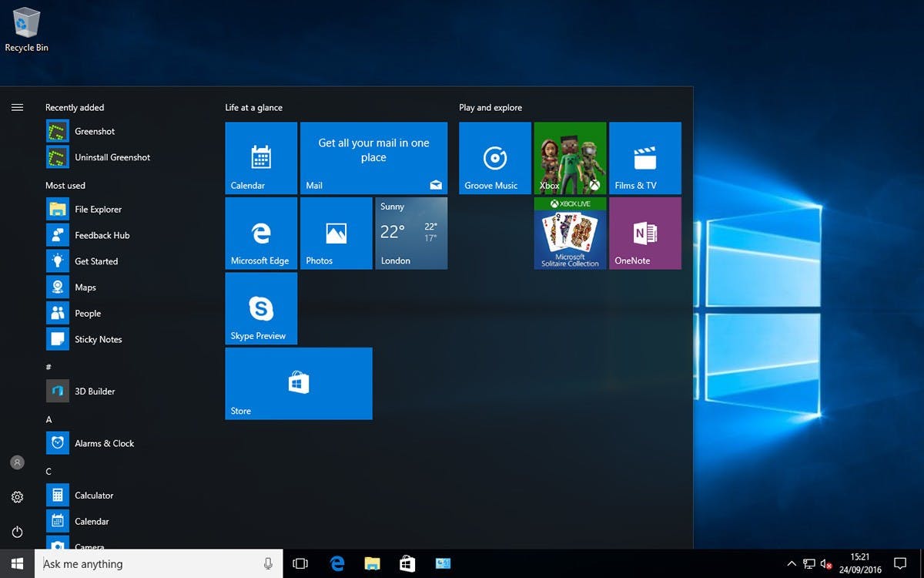Click the Settings gear in Start sidebar
The width and height of the screenshot is (924, 578).
pyautogui.click(x=17, y=497)
